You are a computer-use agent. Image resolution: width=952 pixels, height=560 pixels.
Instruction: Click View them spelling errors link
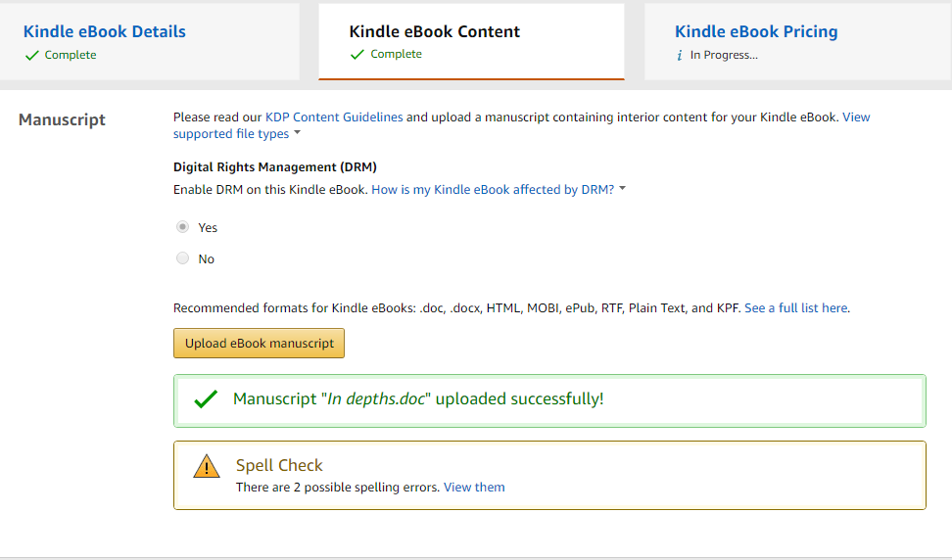coord(474,487)
